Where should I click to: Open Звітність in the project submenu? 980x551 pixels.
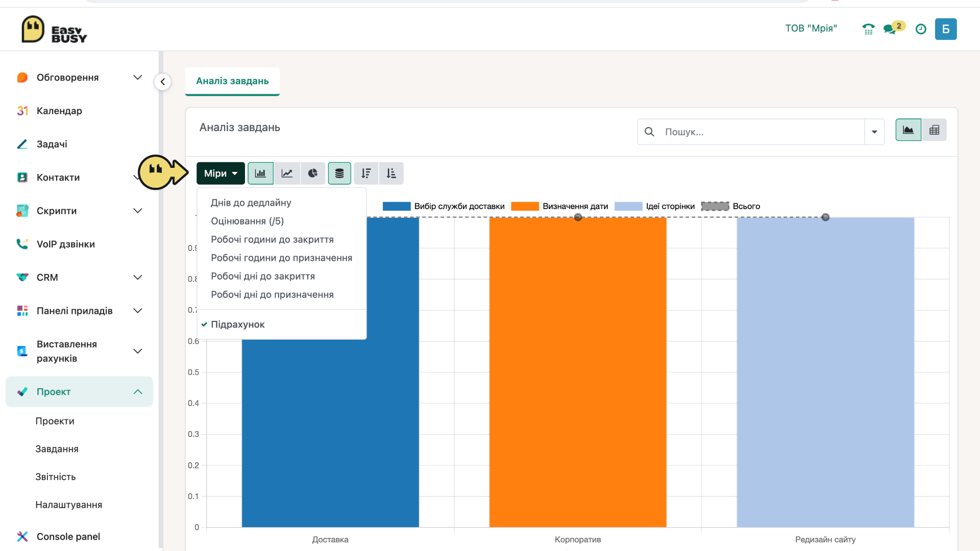click(56, 477)
